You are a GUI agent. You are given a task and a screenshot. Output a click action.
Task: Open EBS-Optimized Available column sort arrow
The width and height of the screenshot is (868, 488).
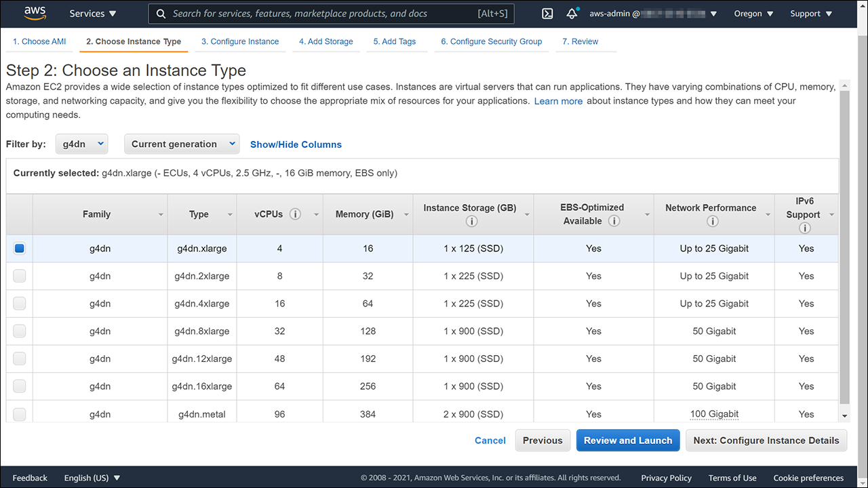pyautogui.click(x=647, y=215)
